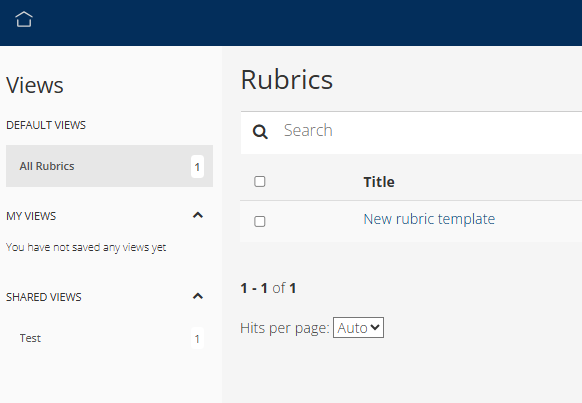Collapse the Shared Views section chevron
This screenshot has height=403, width=582.
(x=198, y=296)
